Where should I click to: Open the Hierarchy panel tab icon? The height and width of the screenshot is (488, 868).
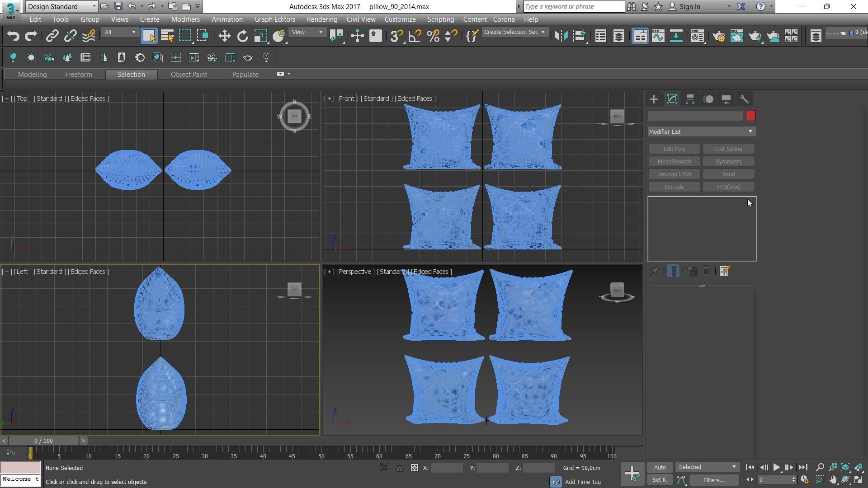tap(690, 99)
